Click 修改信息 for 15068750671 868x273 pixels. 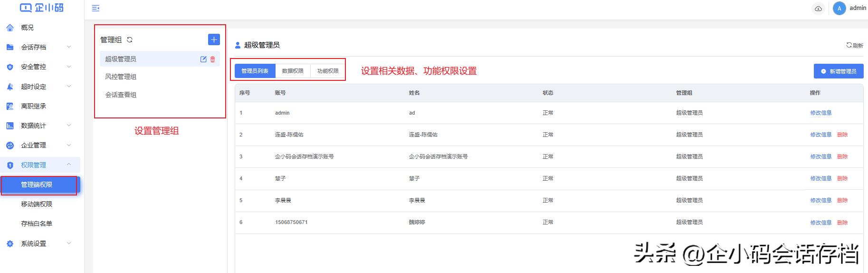coord(821,223)
